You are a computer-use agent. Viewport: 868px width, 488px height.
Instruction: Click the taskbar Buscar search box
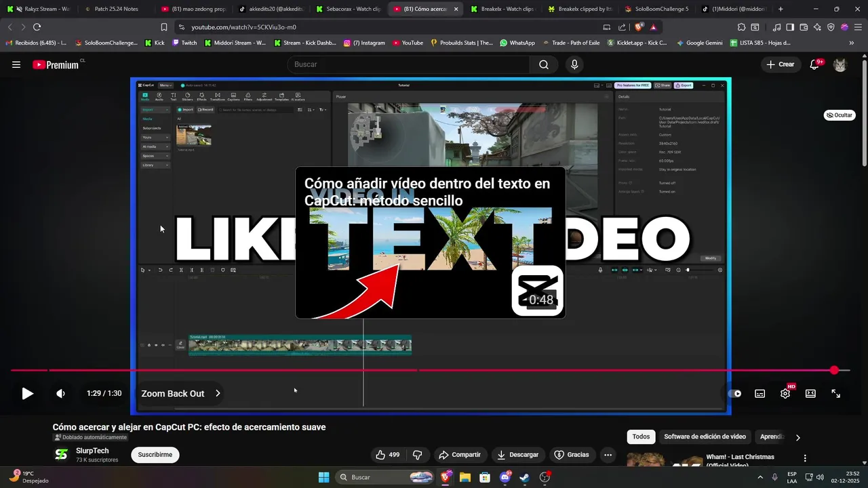(386, 477)
